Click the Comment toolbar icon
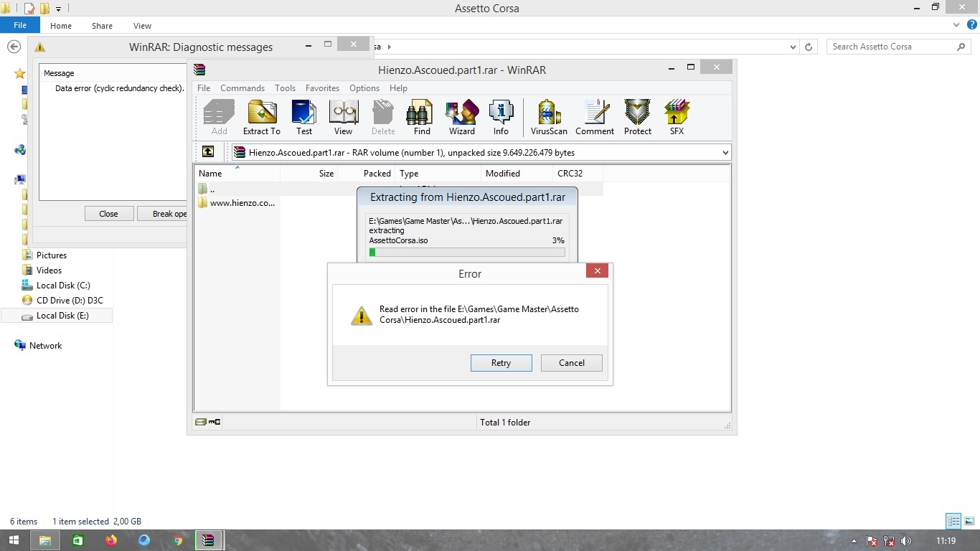980x551 pixels. [595, 118]
